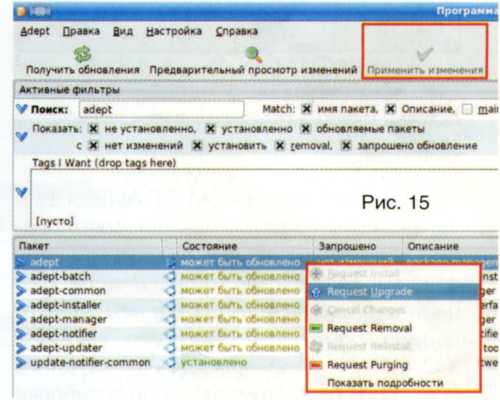
Task: Click the Поиск search text field
Action: [162, 110]
